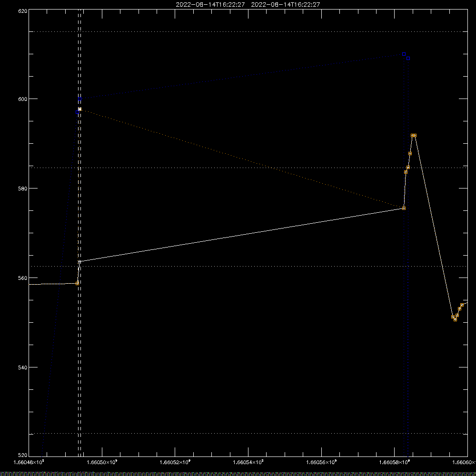
Task: Select the highest blue square marker near 610
Action: [x=404, y=54]
